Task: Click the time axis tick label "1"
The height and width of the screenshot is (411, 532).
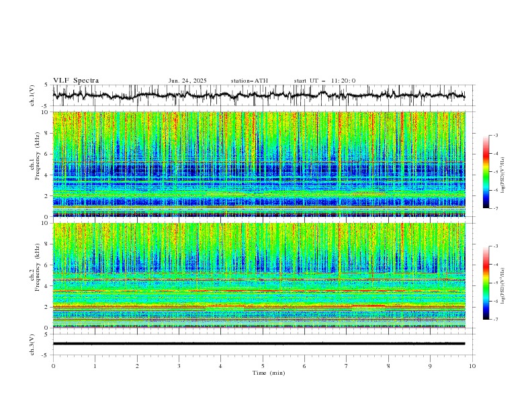Action: tap(95, 366)
